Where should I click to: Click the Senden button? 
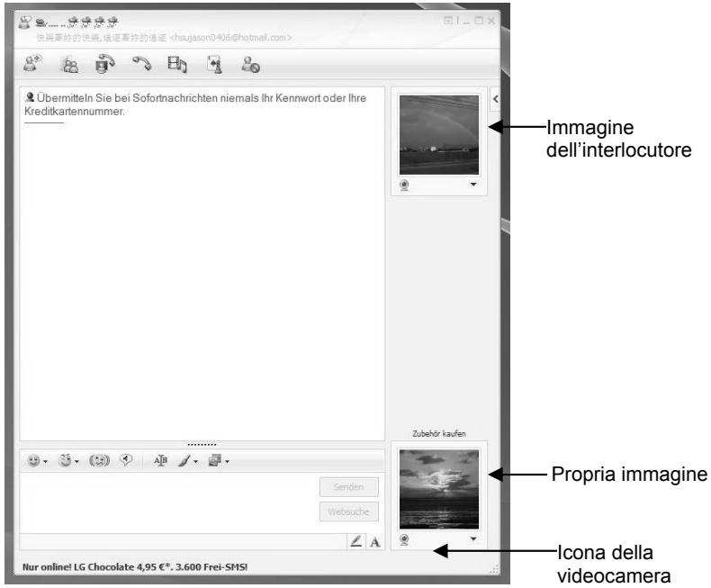point(348,487)
